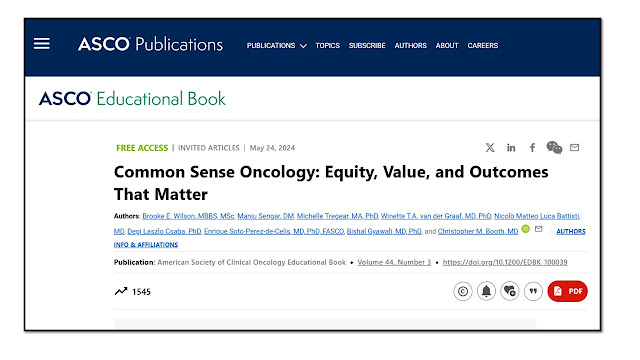Click the alerts bell button

[x=486, y=291]
